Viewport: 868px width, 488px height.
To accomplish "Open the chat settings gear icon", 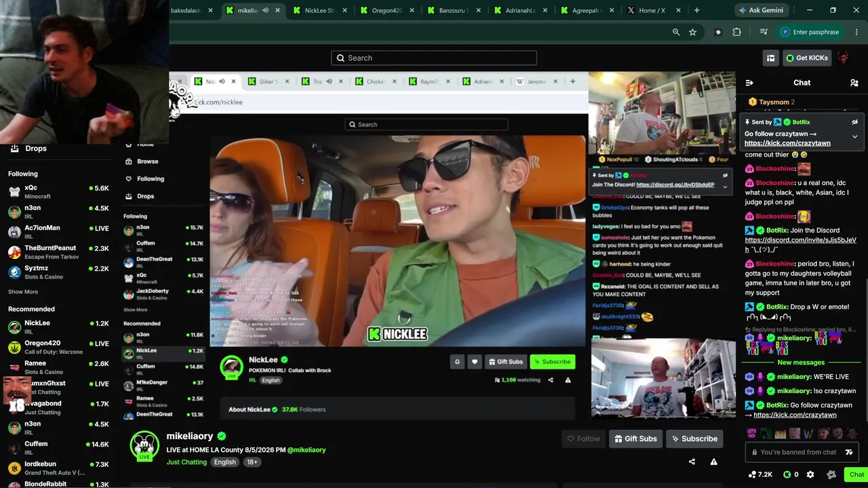I will 810,474.
